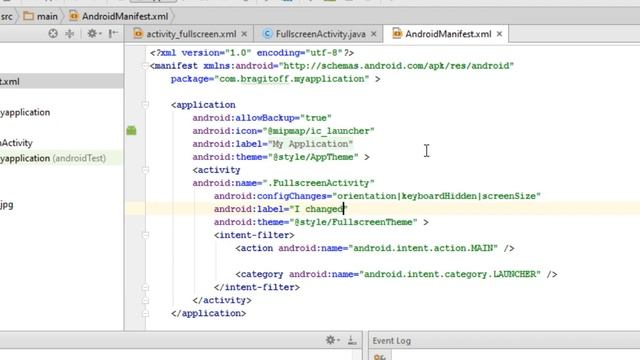640x360 pixels.
Task: Click the android:allowBackup="true" line
Action: 262,118
